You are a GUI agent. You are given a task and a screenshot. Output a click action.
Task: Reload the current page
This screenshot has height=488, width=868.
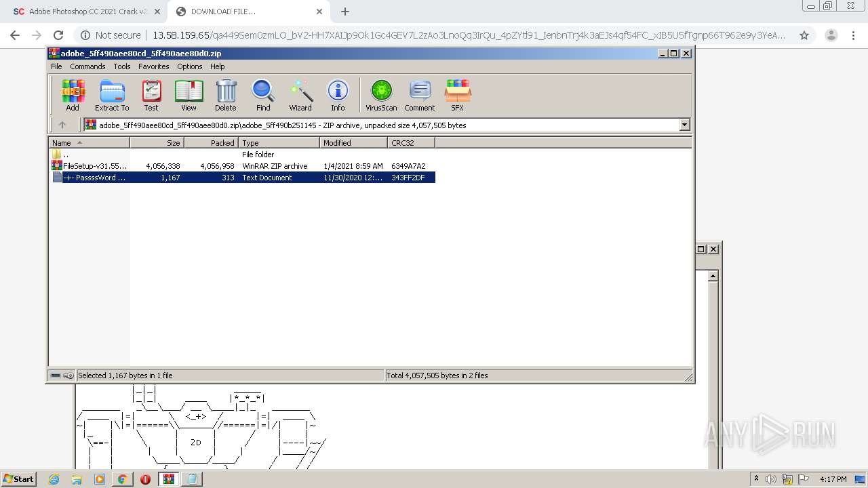58,35
